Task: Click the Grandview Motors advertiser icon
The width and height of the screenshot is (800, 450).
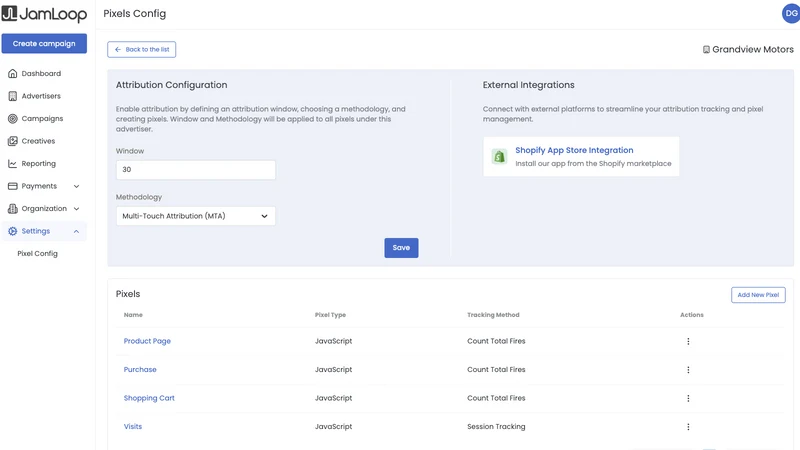Action: tap(706, 49)
